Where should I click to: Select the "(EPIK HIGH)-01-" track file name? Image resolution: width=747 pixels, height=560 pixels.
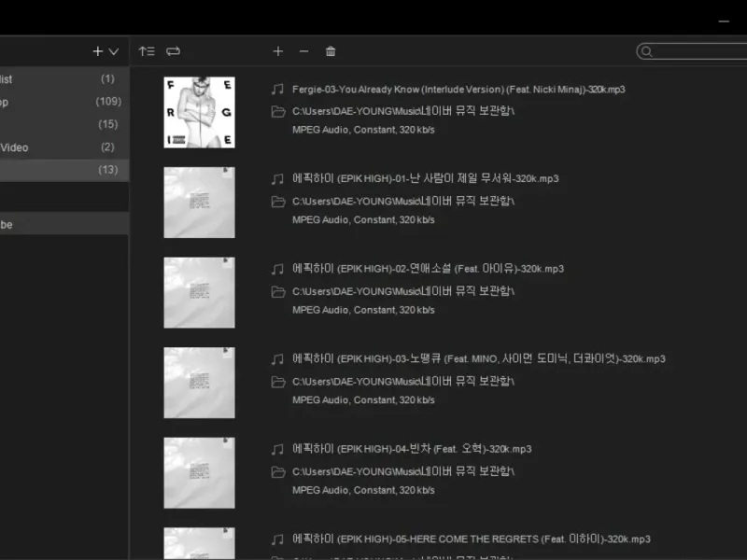pos(426,178)
